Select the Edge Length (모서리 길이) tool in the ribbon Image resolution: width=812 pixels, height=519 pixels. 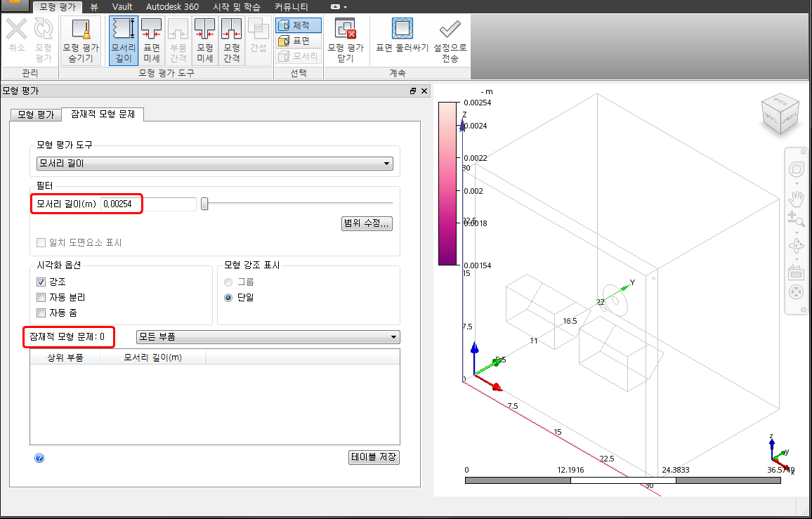pyautogui.click(x=123, y=41)
